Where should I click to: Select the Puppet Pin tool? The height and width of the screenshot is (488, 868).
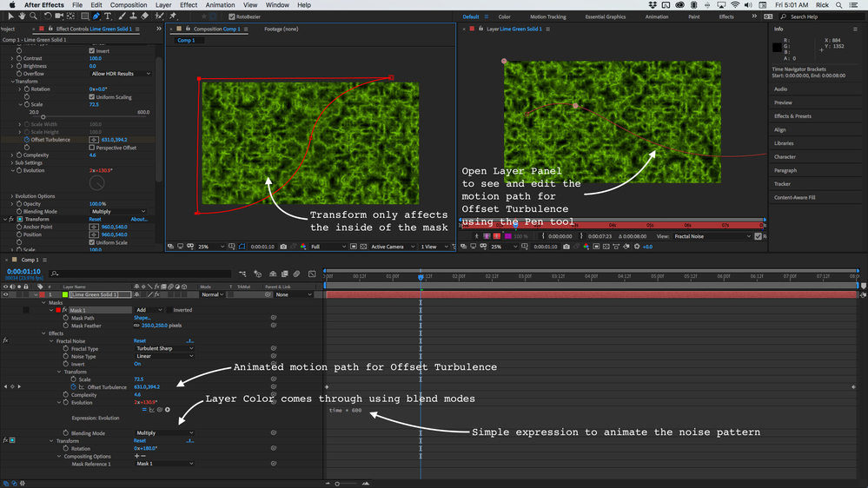click(x=172, y=16)
